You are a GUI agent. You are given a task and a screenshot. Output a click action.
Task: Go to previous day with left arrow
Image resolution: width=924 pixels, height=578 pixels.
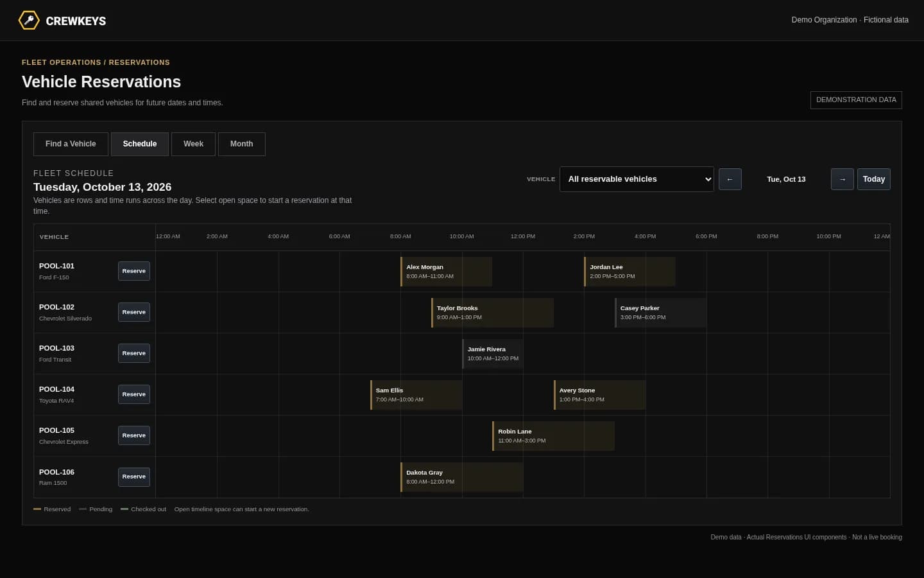tap(730, 179)
